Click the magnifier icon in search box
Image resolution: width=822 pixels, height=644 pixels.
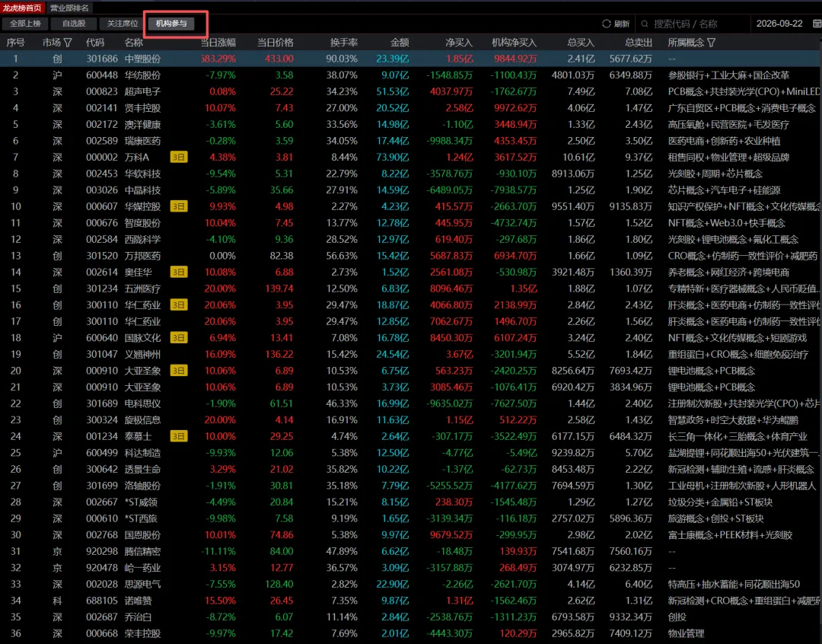pos(645,24)
